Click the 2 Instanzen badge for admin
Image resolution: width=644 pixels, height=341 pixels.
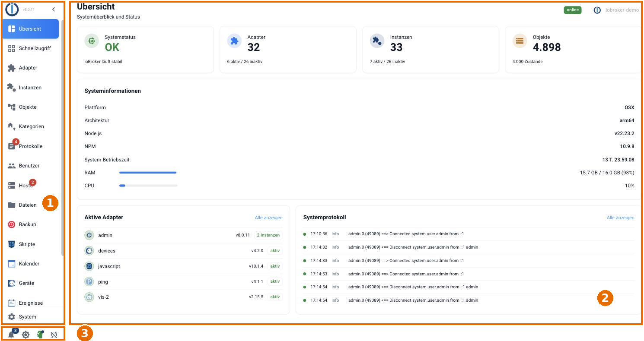[268, 235]
